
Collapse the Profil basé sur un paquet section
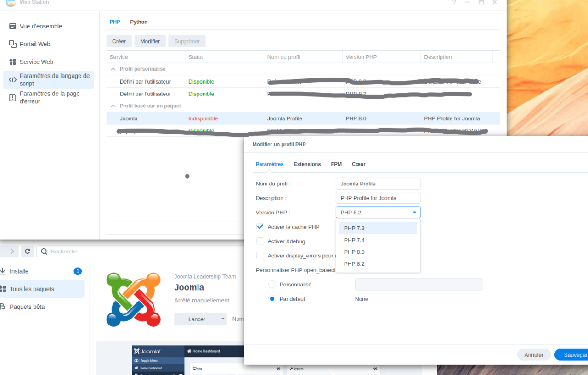tap(113, 106)
